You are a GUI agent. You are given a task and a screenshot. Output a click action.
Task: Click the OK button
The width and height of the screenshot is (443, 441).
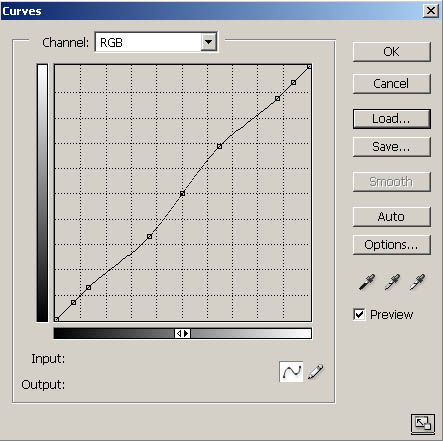point(391,52)
